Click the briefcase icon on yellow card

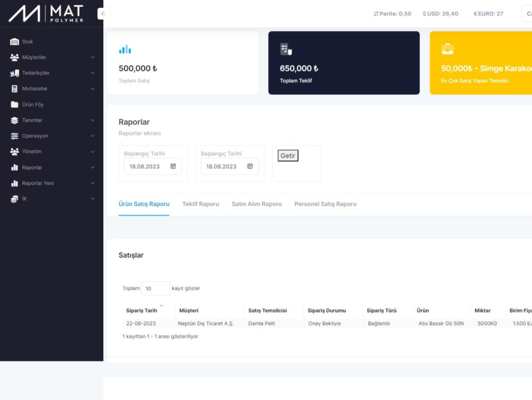[x=447, y=49]
